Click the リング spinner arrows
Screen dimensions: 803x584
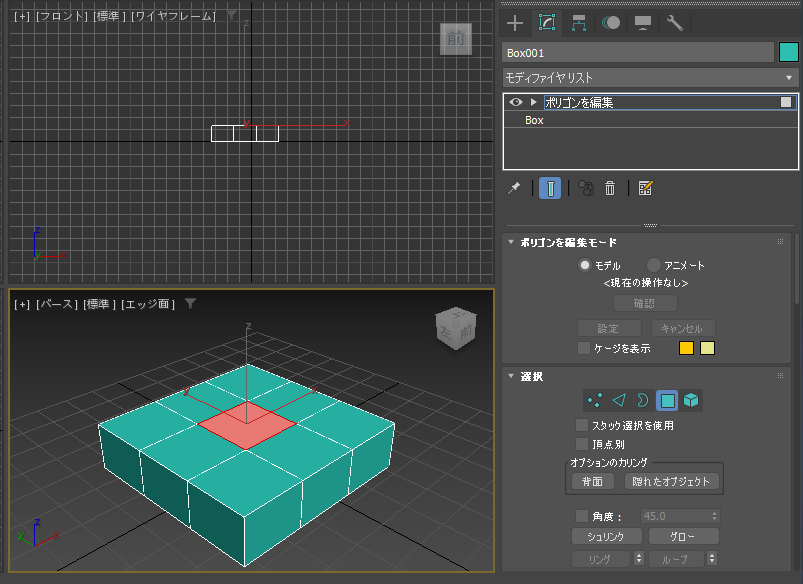point(639,558)
